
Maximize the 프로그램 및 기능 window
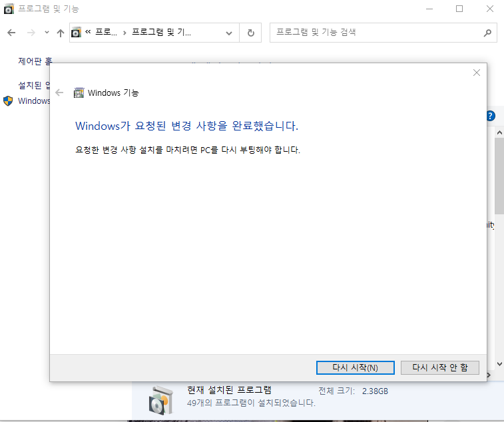pyautogui.click(x=459, y=9)
